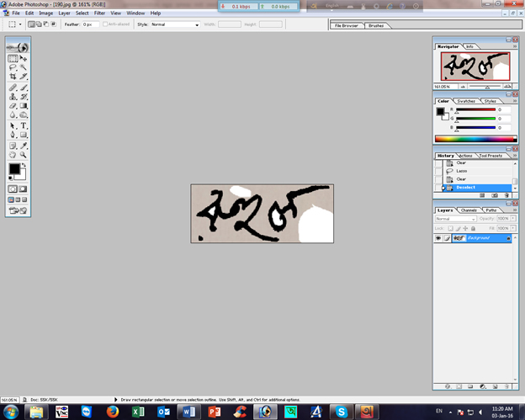Select the Hand tool
The height and width of the screenshot is (420, 525).
(13, 155)
